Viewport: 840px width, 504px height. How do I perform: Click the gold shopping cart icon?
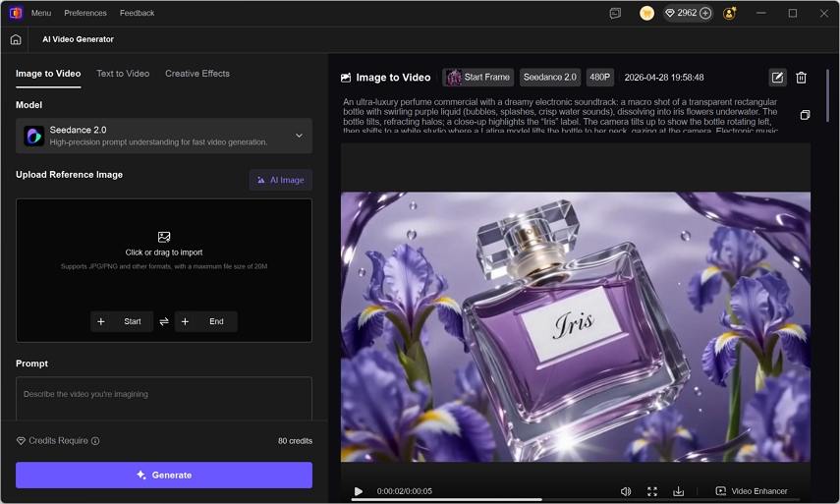(646, 13)
